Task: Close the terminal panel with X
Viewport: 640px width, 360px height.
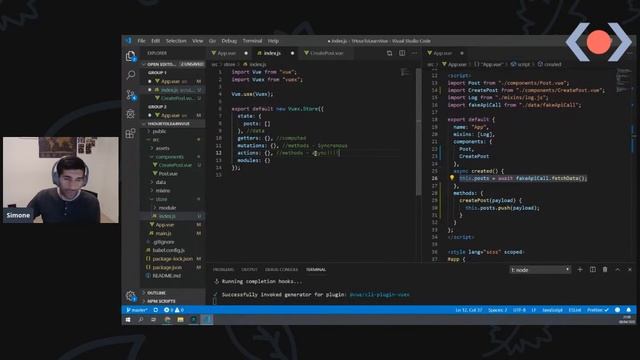Action: point(630,269)
